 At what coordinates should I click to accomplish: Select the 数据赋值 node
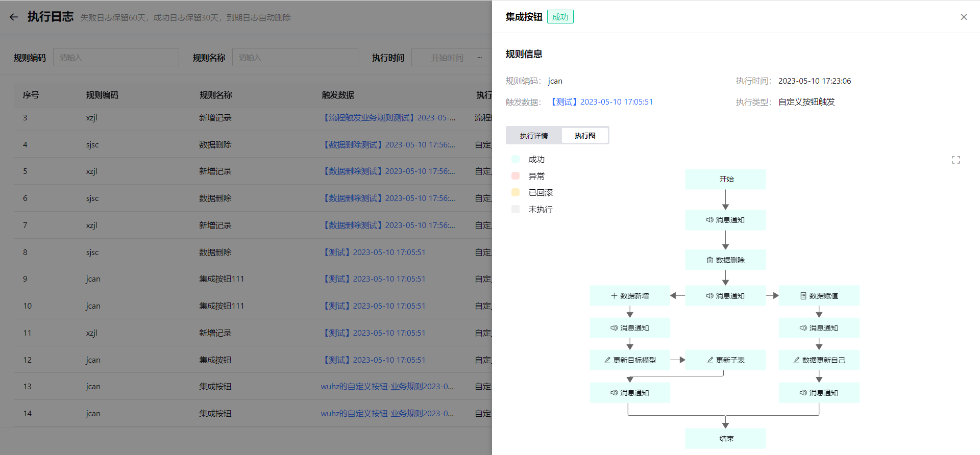coord(819,296)
